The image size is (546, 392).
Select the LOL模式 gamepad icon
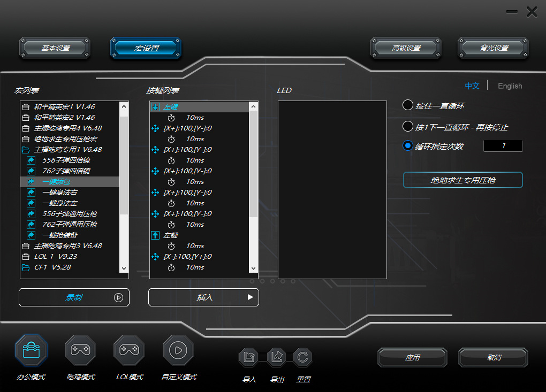(x=129, y=350)
